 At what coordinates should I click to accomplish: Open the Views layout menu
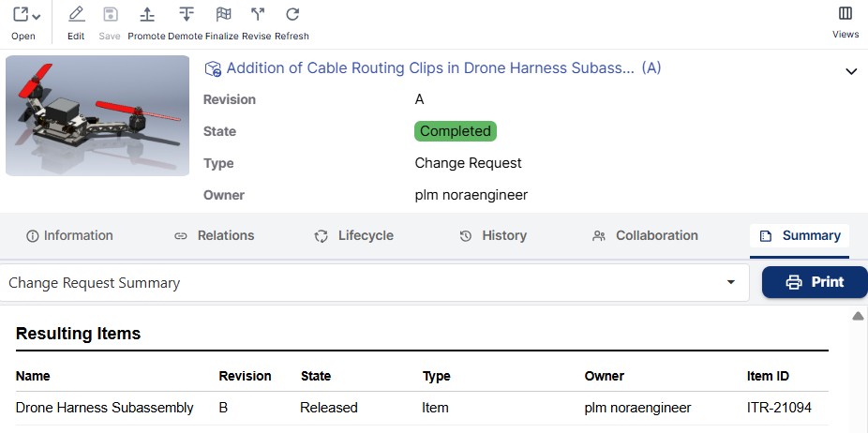(846, 15)
